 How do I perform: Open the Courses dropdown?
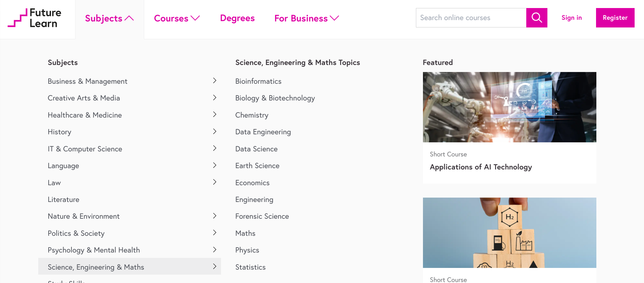point(177,18)
